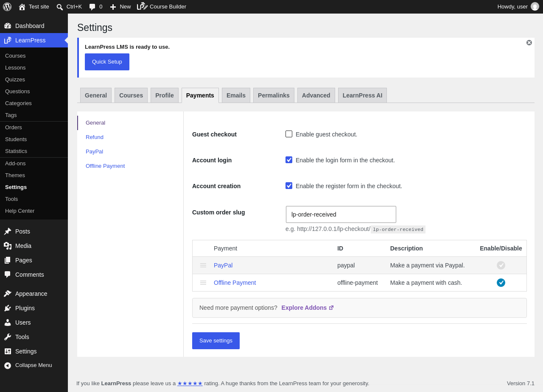The height and width of the screenshot is (392, 543).
Task: Open the PayPal link in payments table
Action: 223,265
